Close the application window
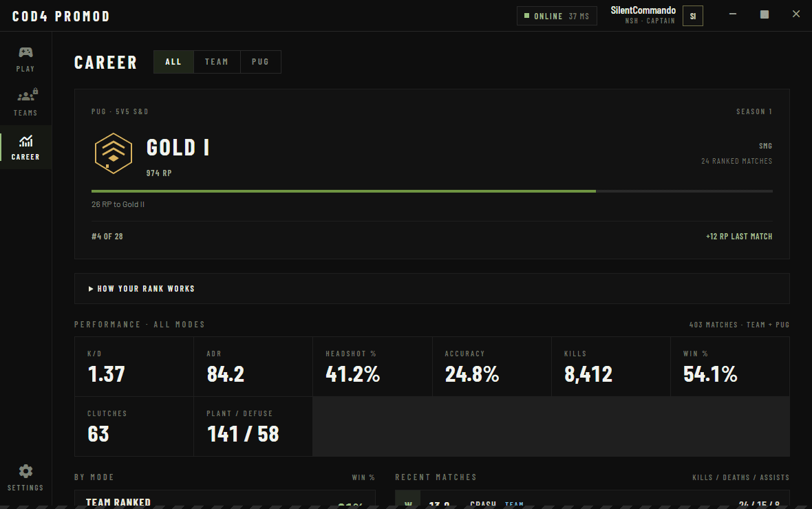This screenshot has width=812, height=509. (796, 14)
